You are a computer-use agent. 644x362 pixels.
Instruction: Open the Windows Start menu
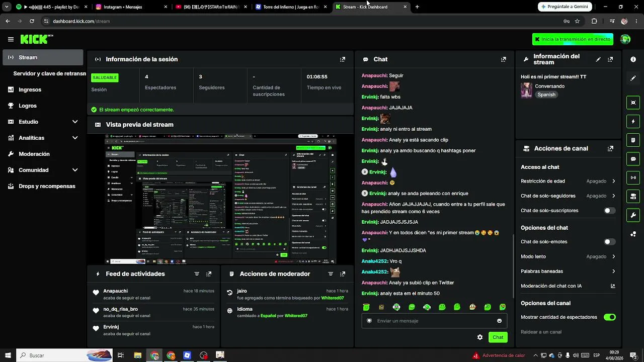coord(8,355)
